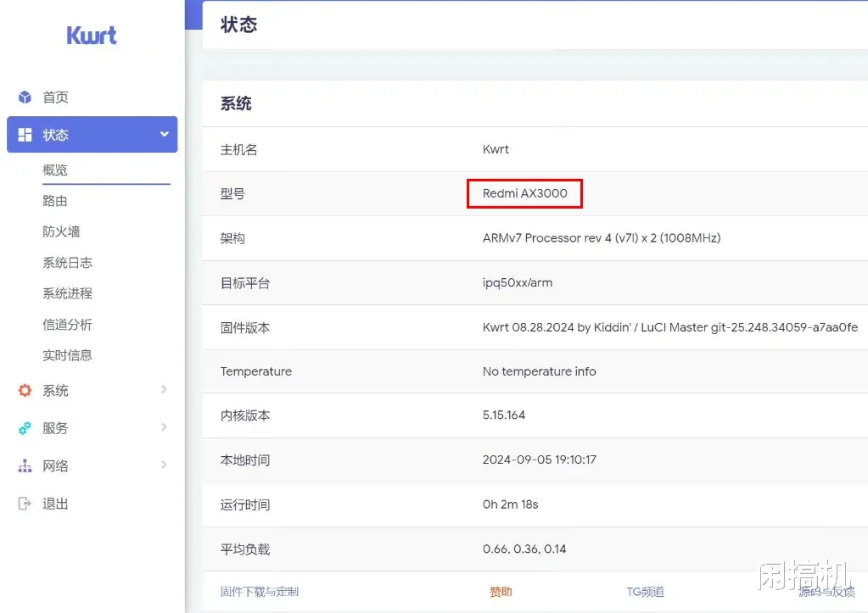Open the 路由 submenu item
868x613 pixels.
[55, 201]
